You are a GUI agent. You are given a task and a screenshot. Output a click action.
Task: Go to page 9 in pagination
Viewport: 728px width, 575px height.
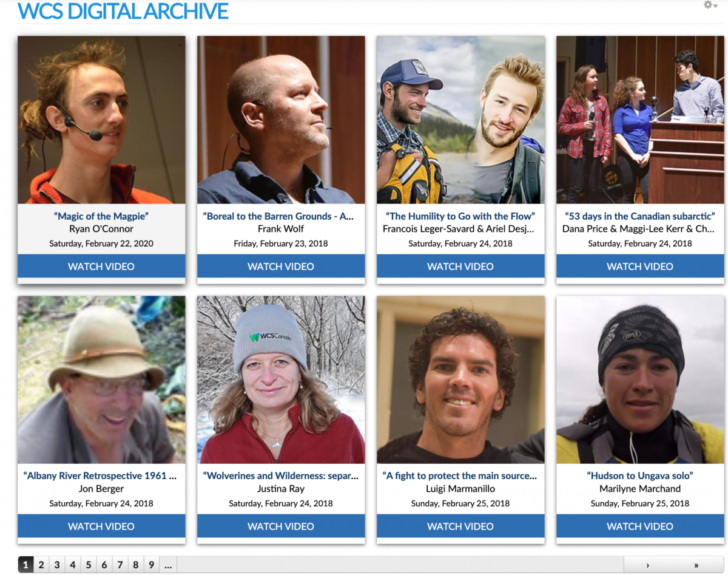[x=152, y=565]
